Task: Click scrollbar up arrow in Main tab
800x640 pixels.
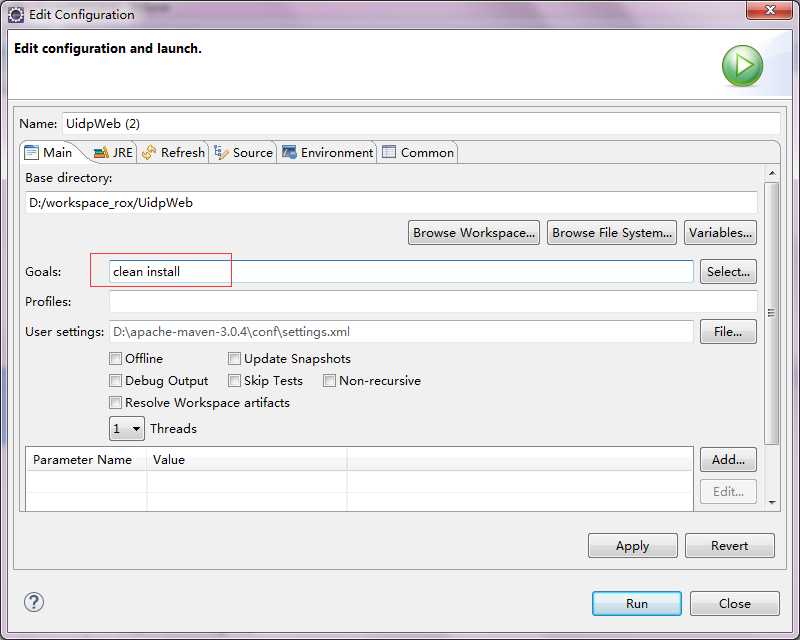Action: pos(772,174)
